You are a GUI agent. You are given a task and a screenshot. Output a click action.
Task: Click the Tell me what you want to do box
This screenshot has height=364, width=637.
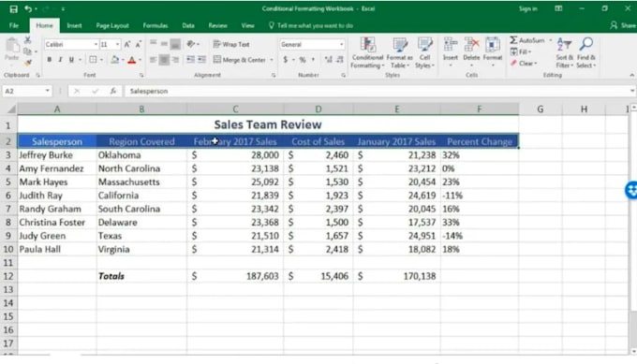pos(311,25)
